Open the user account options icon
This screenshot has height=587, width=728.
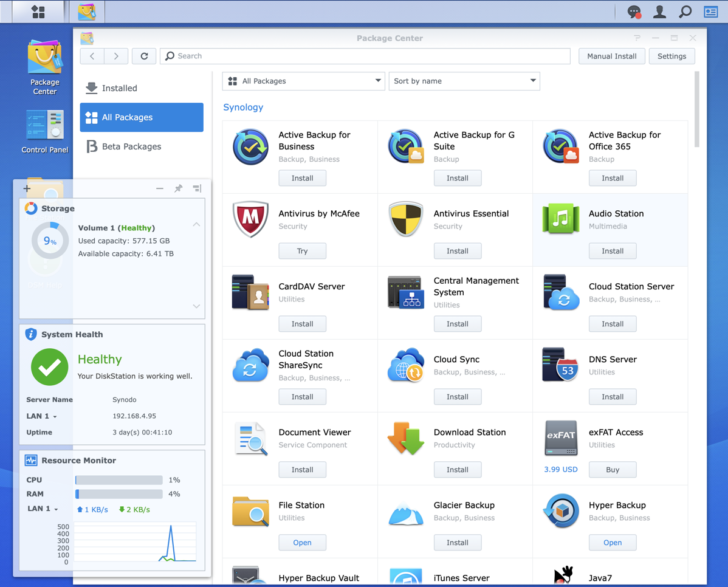[x=659, y=12]
